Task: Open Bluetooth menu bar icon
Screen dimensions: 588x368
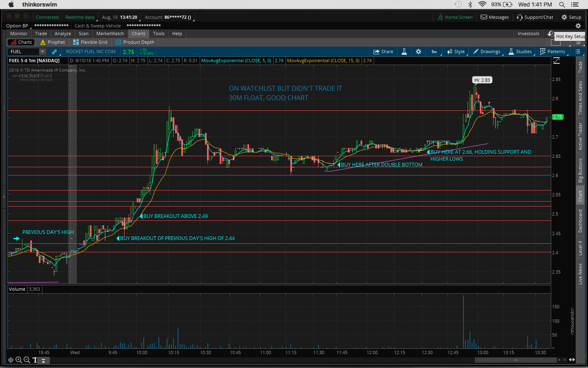Action: [470, 4]
